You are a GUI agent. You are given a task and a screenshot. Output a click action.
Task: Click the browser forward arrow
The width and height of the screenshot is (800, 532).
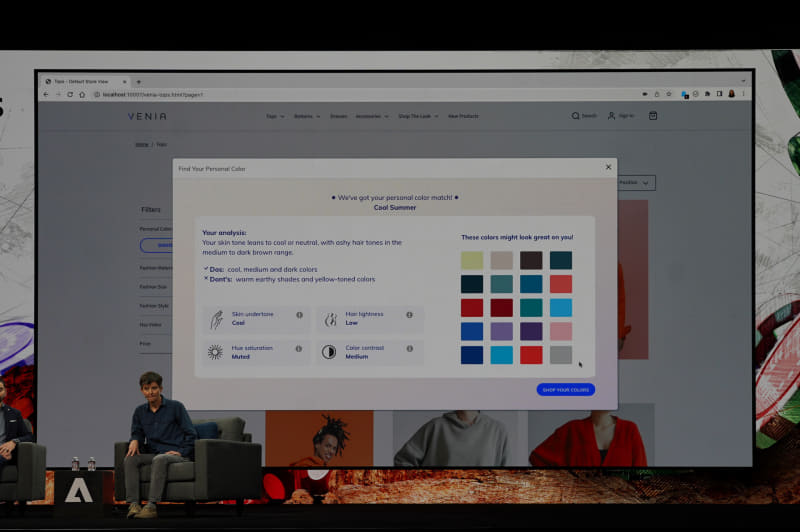click(x=58, y=94)
